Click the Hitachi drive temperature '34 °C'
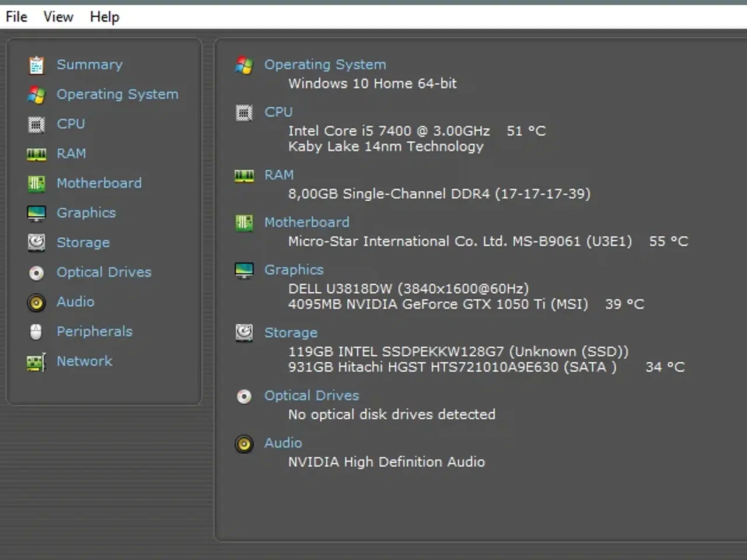 (665, 367)
